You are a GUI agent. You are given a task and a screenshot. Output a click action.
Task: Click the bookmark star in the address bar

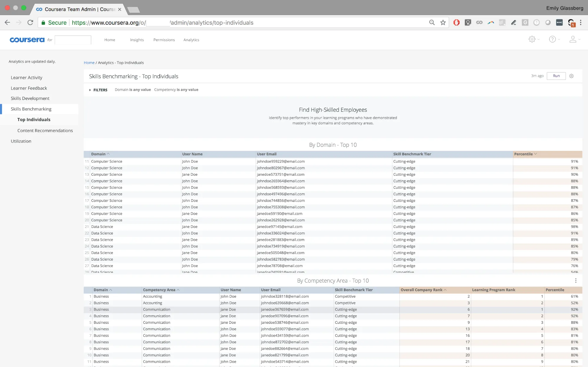(x=443, y=22)
